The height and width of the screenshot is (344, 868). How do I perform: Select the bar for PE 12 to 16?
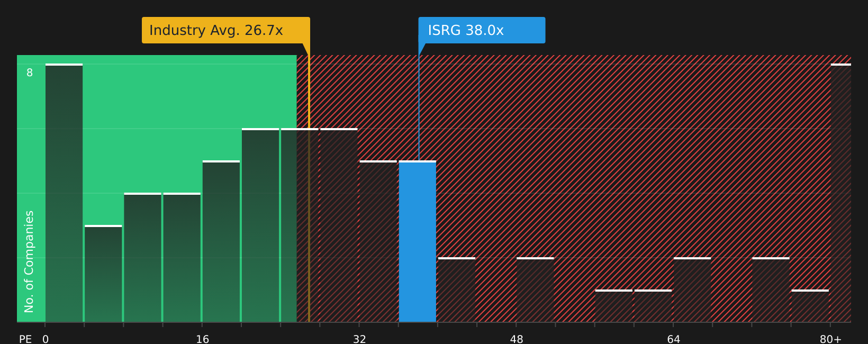(182, 257)
